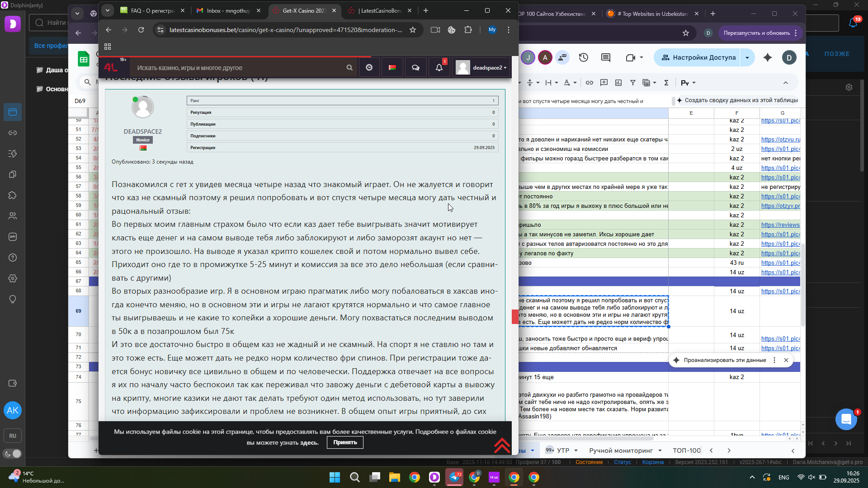
Task: Open version history clock icon in Sheets
Action: point(584,57)
